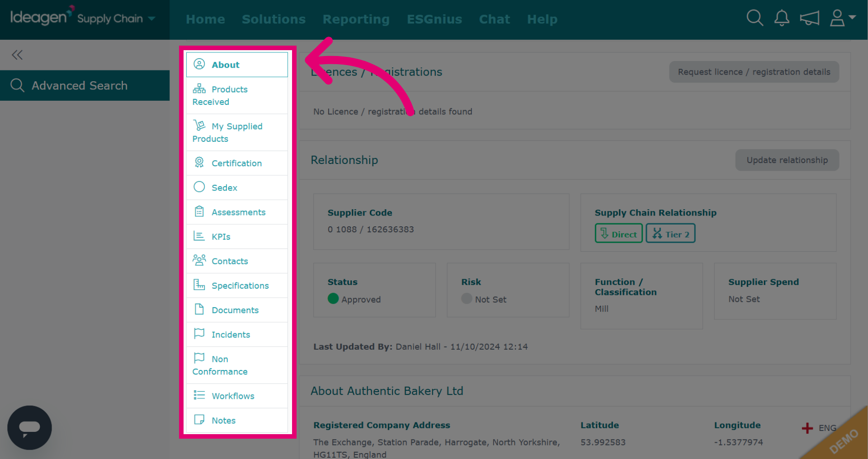The width and height of the screenshot is (868, 459).
Task: Click the longitude value -1.5377974
Action: [739, 442]
